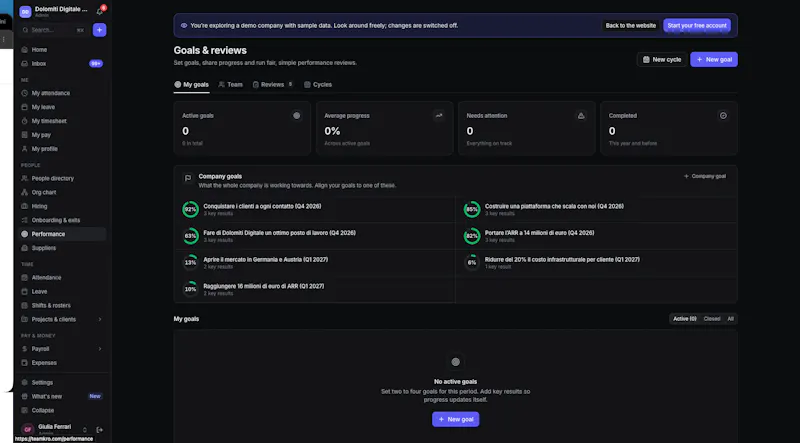Open My leave page
This screenshot has height=443, width=800.
(x=62, y=107)
